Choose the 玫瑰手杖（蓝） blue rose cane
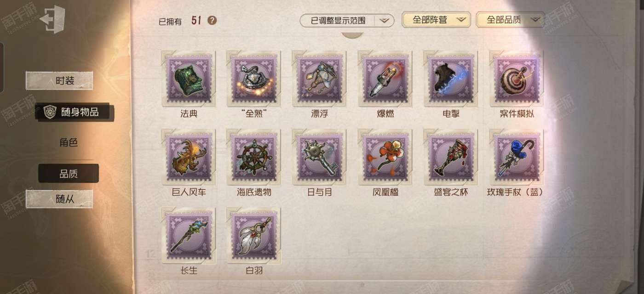644x294 pixels. 516,157
